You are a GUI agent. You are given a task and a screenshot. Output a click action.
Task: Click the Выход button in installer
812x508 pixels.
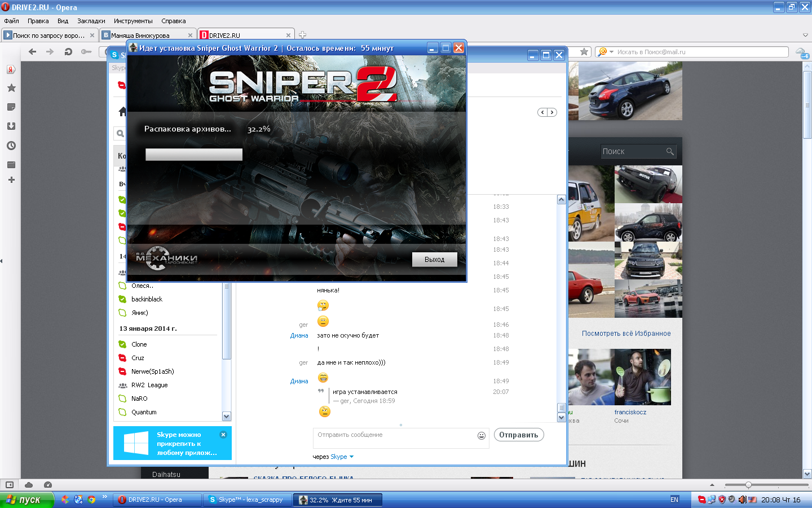click(434, 260)
